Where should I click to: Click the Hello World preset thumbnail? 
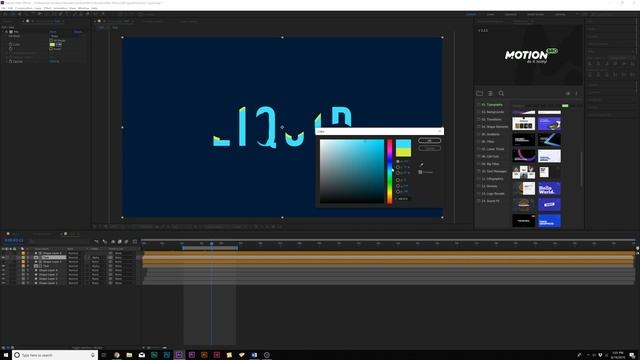coord(549,189)
